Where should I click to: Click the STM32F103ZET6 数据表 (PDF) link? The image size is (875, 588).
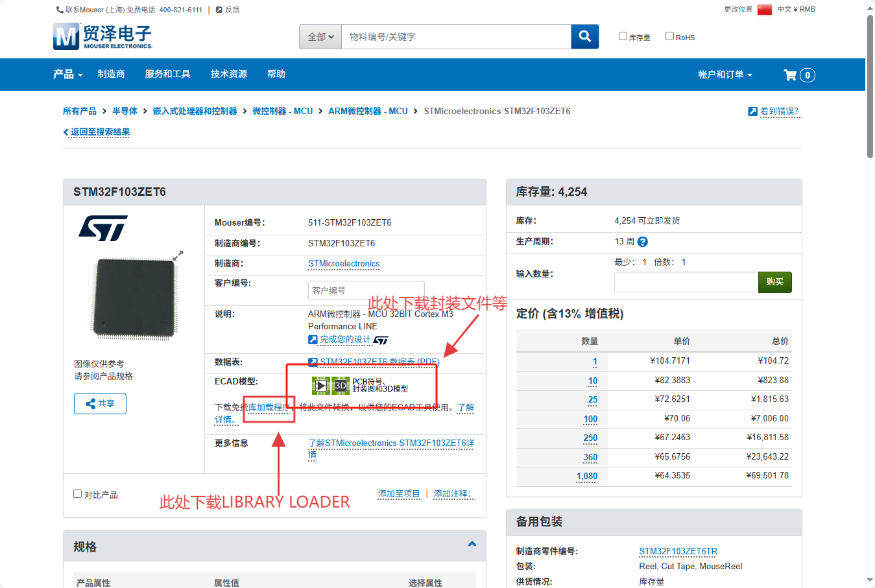click(x=379, y=362)
